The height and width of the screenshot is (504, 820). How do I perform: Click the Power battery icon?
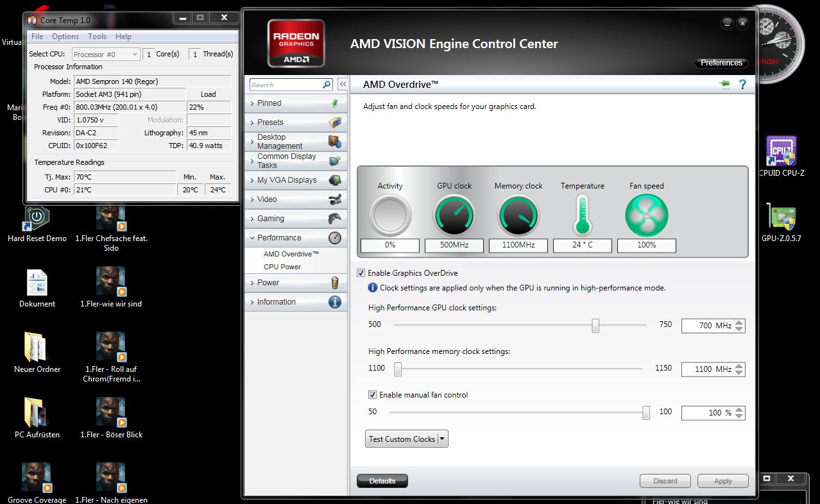[x=334, y=283]
